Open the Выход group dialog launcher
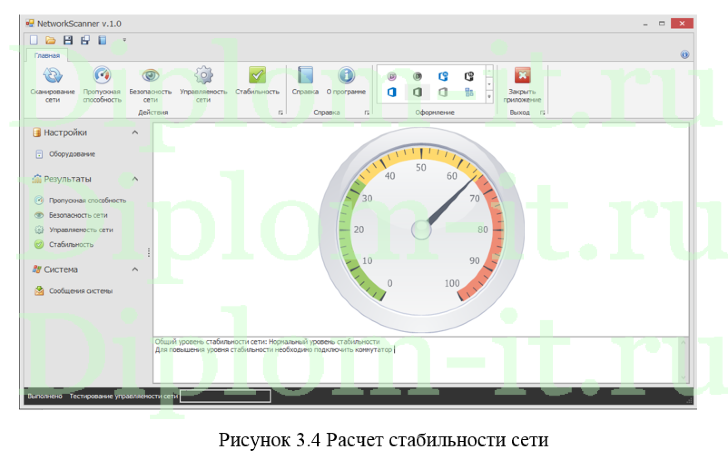Screen dimensions: 728x460 coord(542,112)
